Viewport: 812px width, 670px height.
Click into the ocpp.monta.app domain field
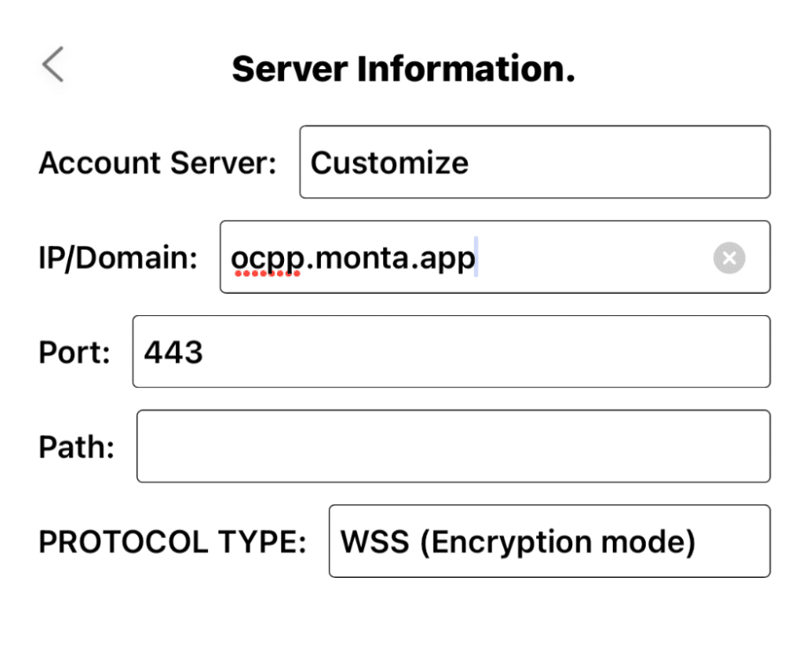click(x=495, y=257)
